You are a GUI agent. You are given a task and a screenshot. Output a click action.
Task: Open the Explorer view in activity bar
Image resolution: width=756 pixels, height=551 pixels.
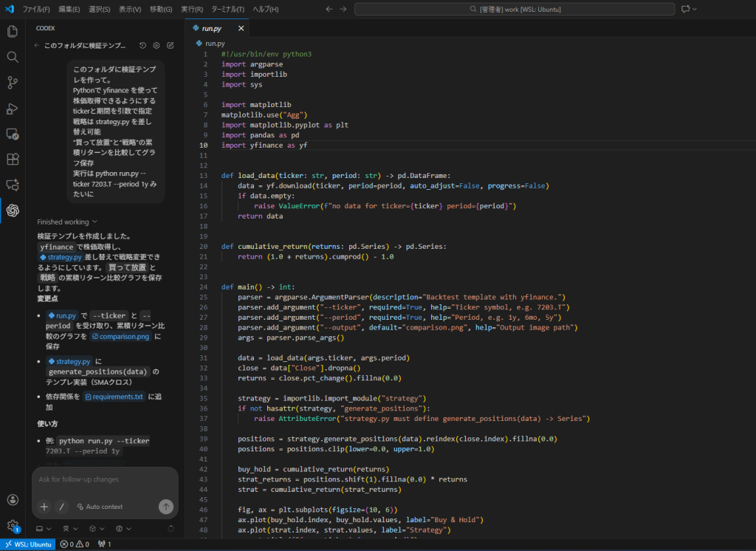[x=13, y=31]
